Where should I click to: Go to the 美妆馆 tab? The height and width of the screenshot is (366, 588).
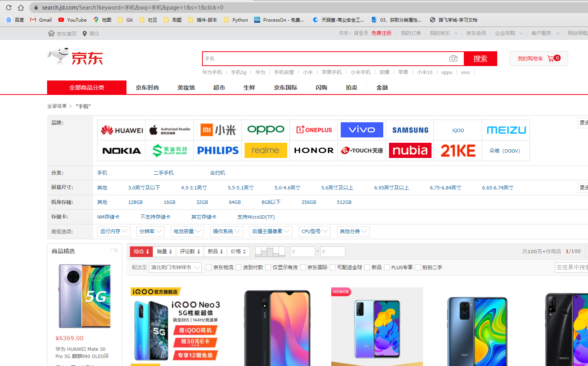pos(186,87)
